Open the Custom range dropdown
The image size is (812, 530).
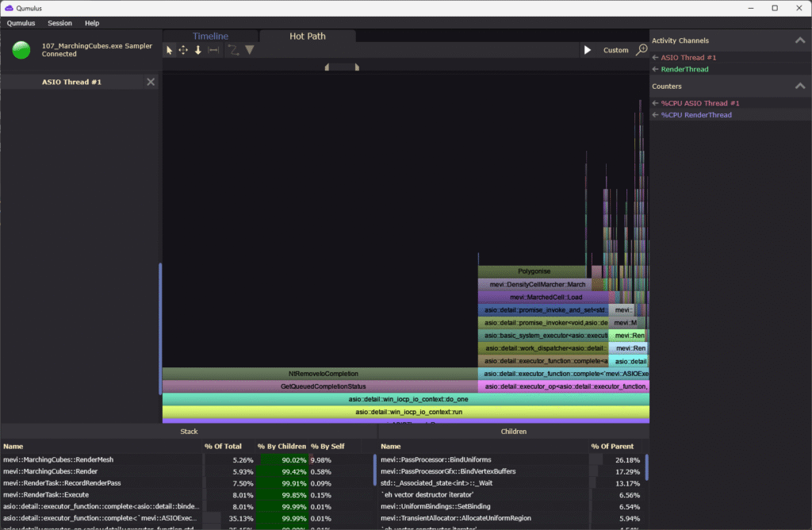(615, 50)
